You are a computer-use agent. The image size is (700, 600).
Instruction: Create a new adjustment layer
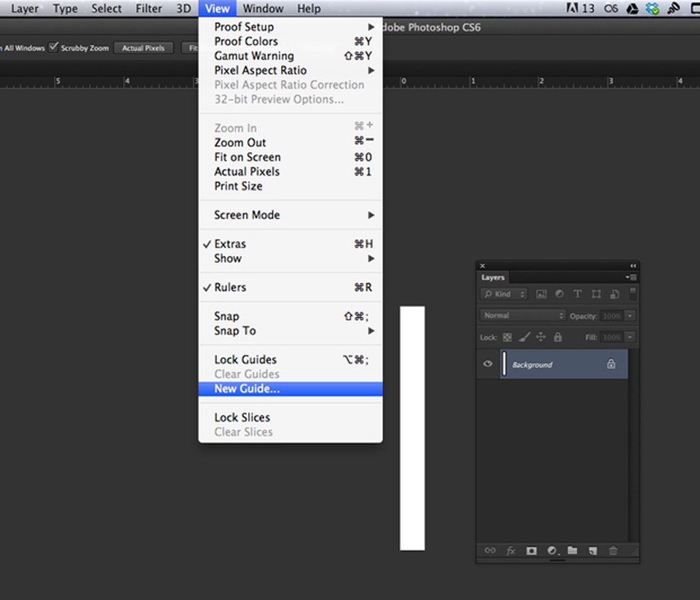pos(552,551)
